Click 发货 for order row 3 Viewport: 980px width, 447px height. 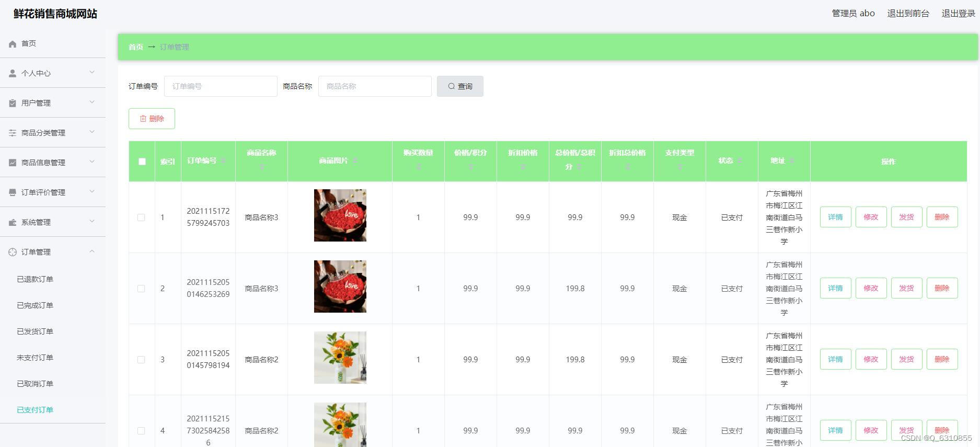tap(906, 359)
